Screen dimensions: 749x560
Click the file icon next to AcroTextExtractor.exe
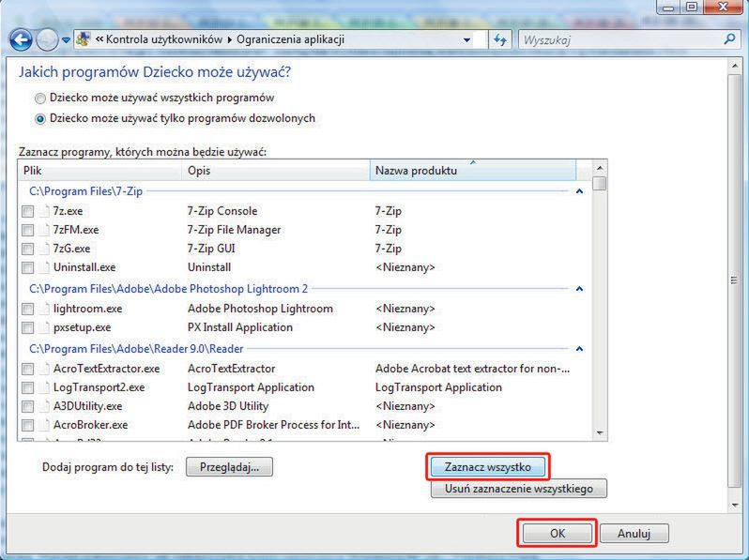click(44, 369)
